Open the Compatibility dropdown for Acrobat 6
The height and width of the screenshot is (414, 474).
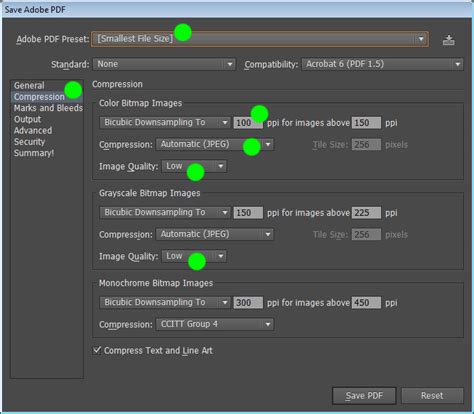point(382,64)
